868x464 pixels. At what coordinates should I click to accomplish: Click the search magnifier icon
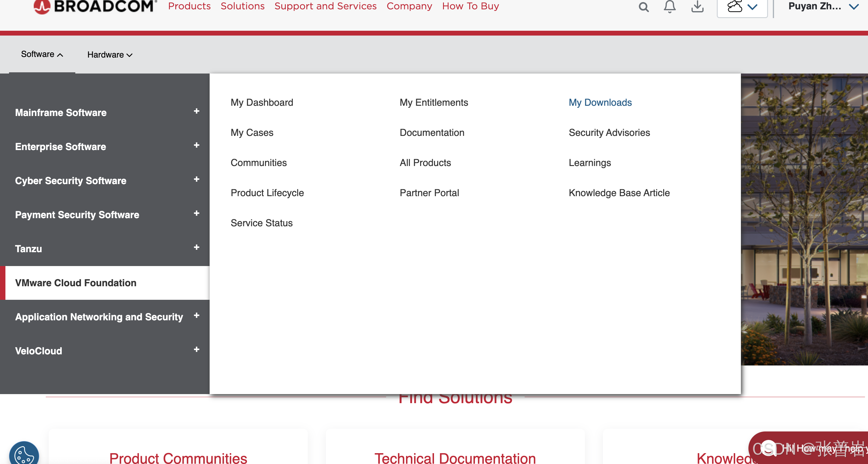click(644, 7)
